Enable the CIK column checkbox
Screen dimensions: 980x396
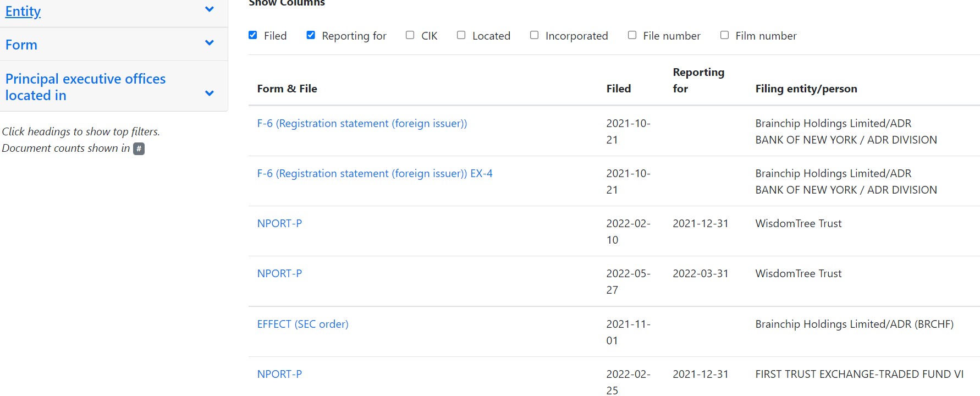[410, 35]
